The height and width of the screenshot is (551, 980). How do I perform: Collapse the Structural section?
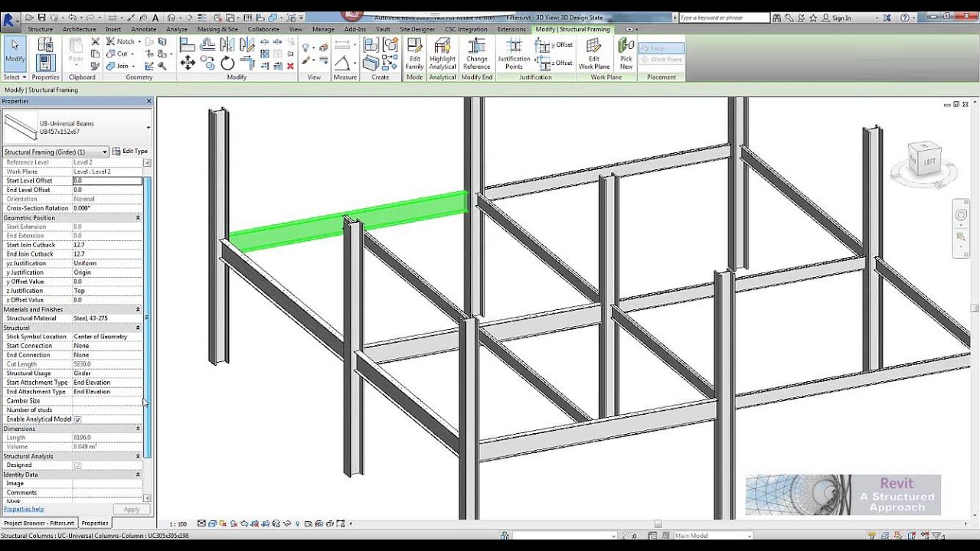[x=138, y=328]
